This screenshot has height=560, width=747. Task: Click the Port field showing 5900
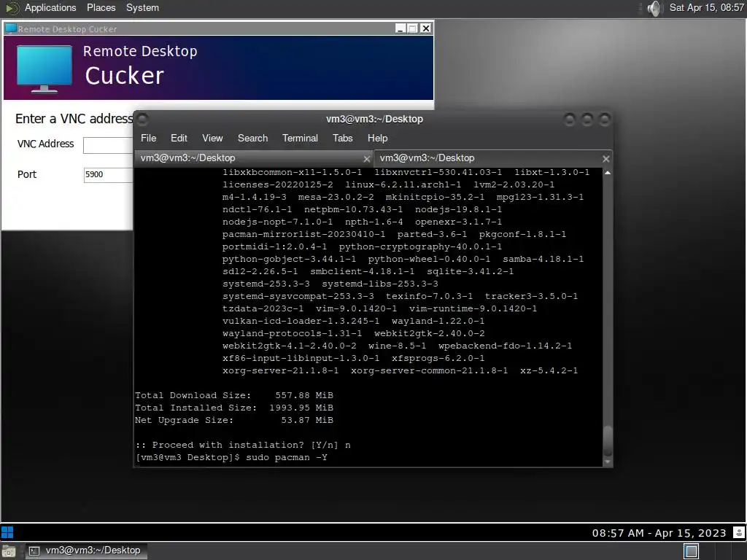tap(108, 175)
